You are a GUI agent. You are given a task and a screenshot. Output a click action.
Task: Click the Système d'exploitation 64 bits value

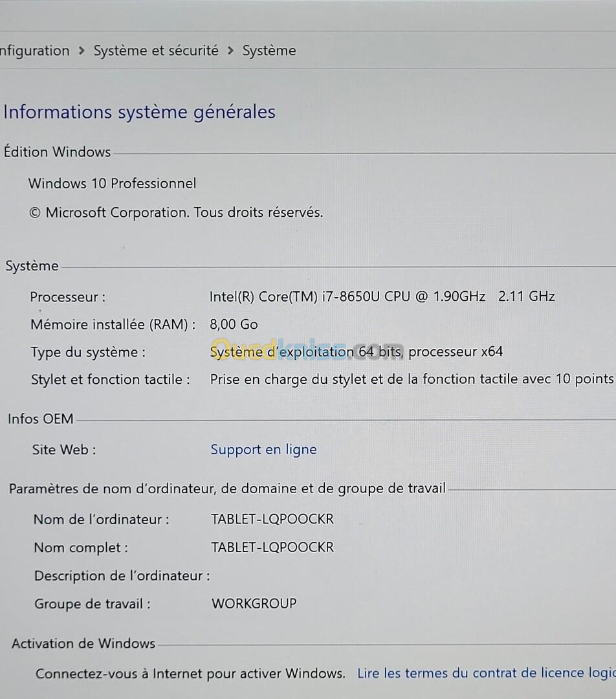click(356, 351)
